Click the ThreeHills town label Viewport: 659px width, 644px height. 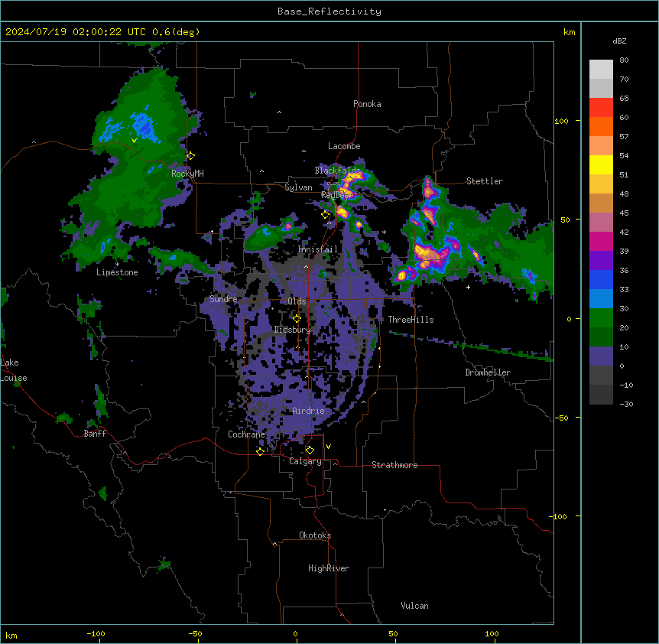tap(411, 320)
